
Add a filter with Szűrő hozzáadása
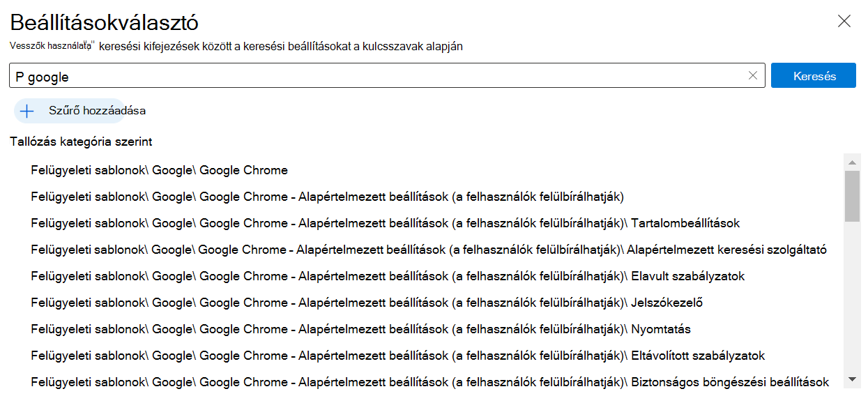coord(80,111)
